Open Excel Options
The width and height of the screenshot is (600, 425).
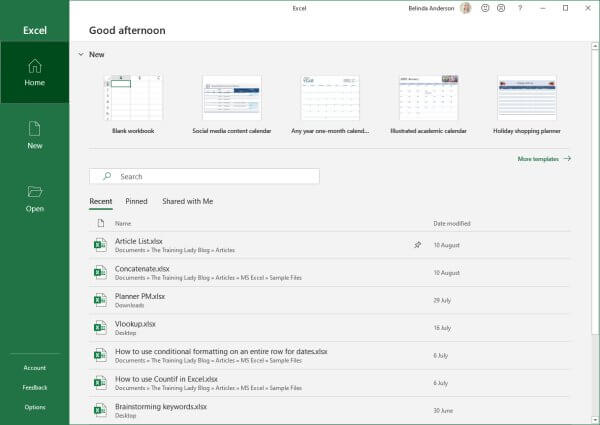pos(34,407)
